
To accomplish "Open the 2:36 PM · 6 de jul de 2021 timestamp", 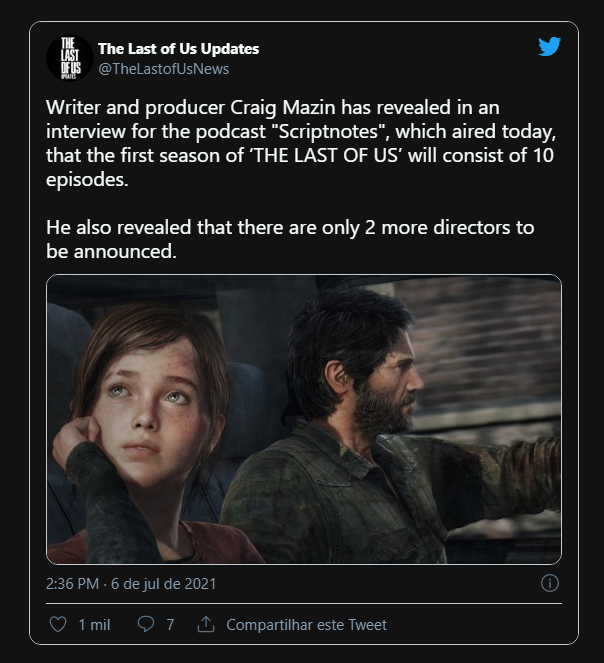I will 131,584.
